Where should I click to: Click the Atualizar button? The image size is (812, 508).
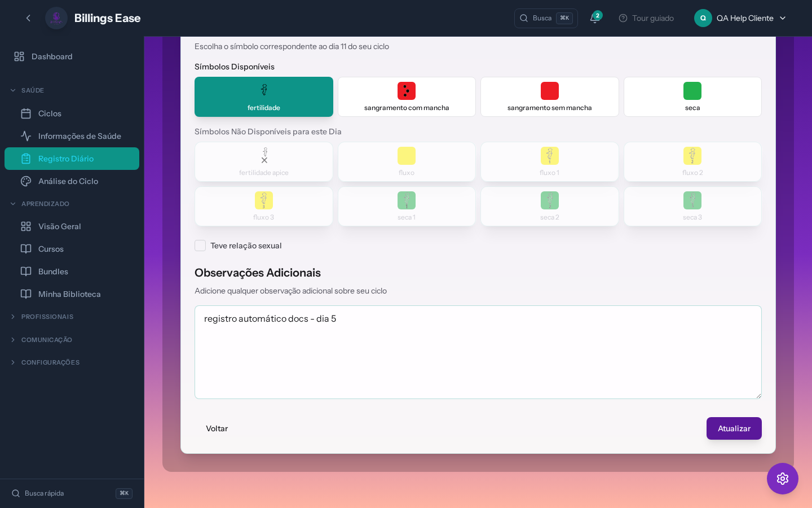(734, 428)
